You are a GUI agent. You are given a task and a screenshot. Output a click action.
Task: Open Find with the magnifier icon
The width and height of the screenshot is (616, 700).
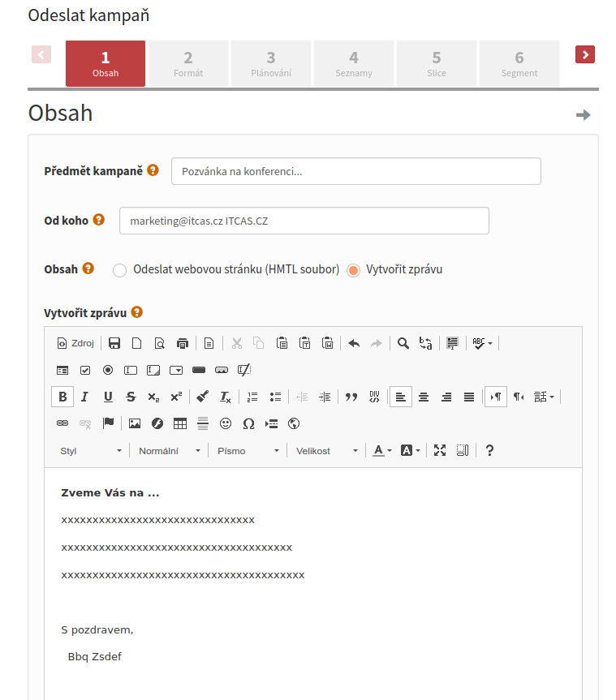click(403, 343)
